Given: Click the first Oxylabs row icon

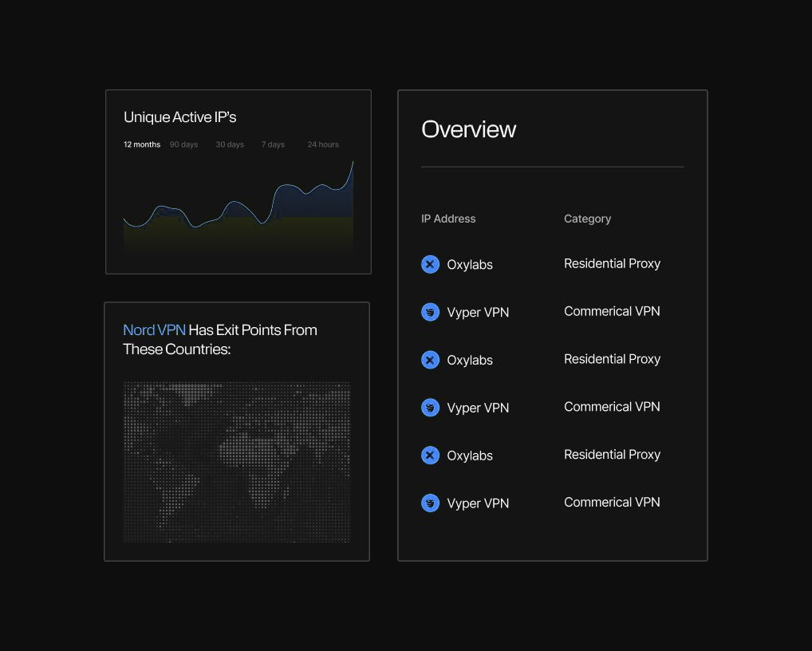Looking at the screenshot, I should coord(431,264).
